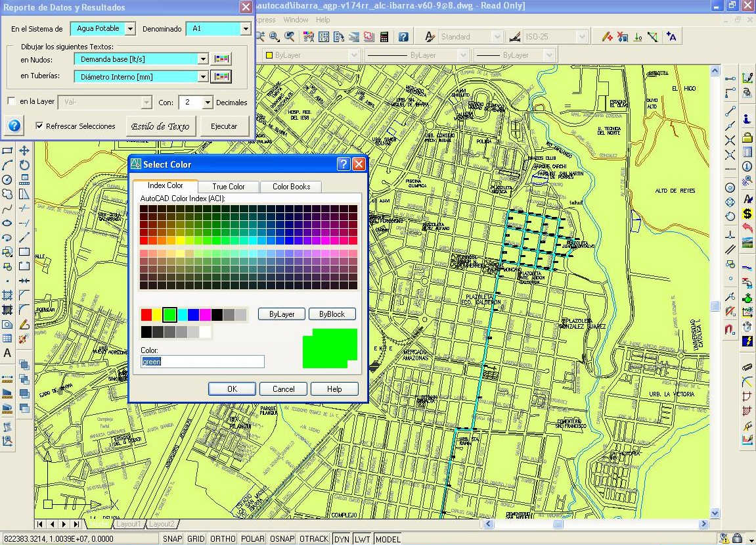The width and height of the screenshot is (756, 545).
Task: Click the Multiline Text 'A' tool
Action: (7, 353)
